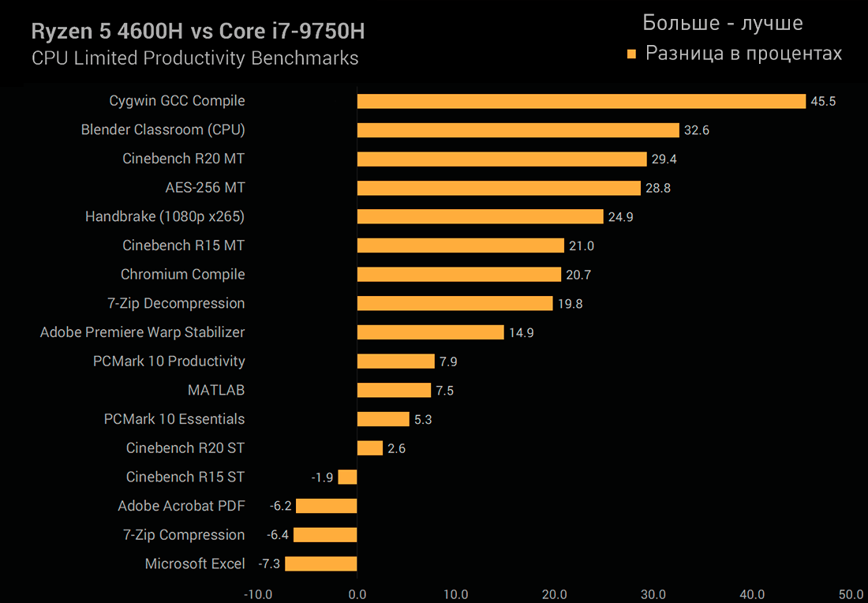868x603 pixels.
Task: Click the 'Ryzen 5 4600H vs Core i7-9750H' title
Action: tap(198, 32)
